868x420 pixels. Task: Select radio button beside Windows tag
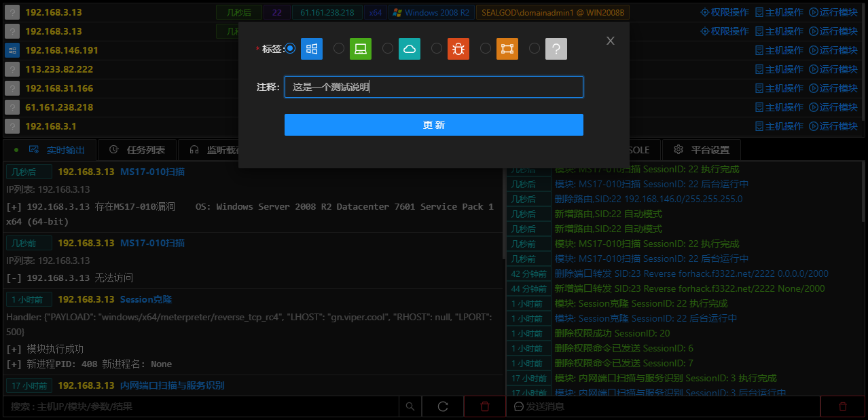point(290,48)
